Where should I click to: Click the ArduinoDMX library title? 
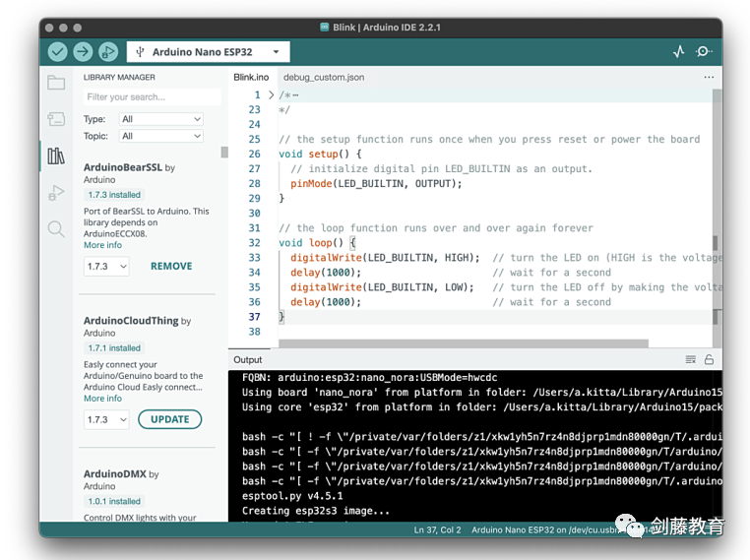pos(115,474)
